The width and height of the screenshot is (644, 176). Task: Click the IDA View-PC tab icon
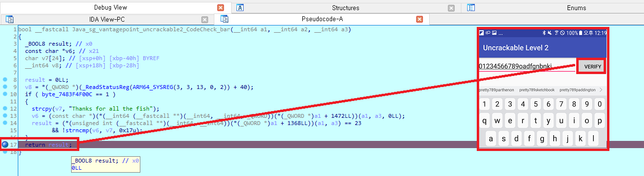[x=10, y=19]
